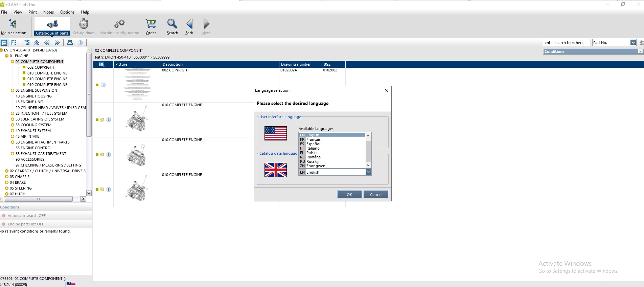Open the Part No. search type dropdown
The image size is (644, 287).
633,43
